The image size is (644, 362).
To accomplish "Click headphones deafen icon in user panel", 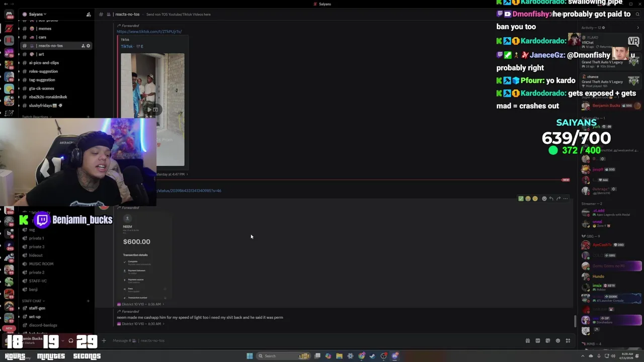I will (71, 340).
